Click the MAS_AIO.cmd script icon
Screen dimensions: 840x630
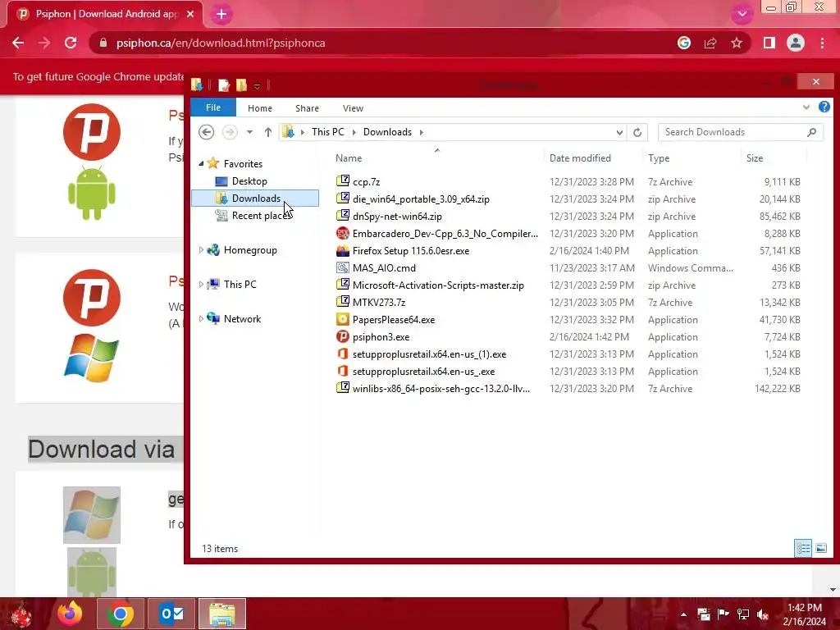(x=342, y=268)
